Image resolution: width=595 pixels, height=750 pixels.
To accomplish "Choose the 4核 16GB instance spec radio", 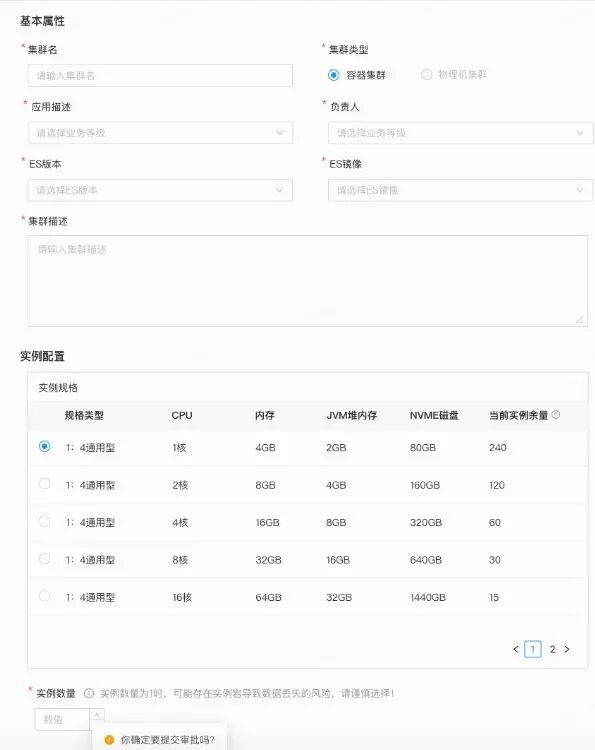I will coord(44,521).
